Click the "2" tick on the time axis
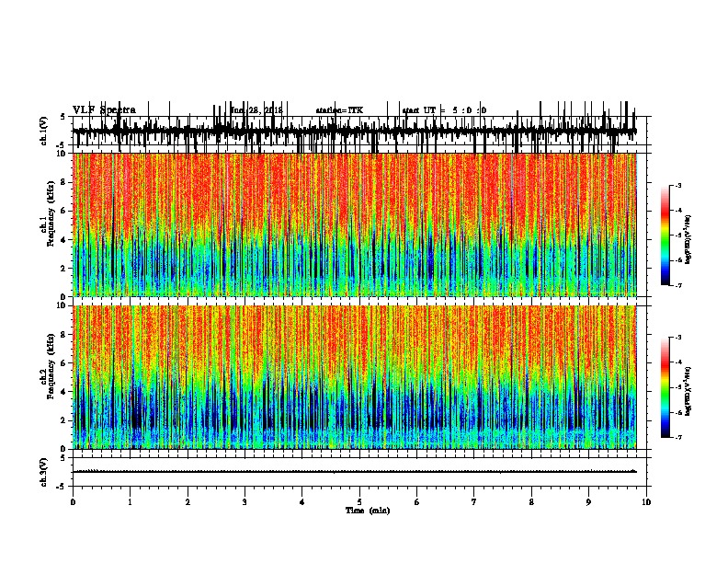The width and height of the screenshot is (728, 563). [x=188, y=502]
